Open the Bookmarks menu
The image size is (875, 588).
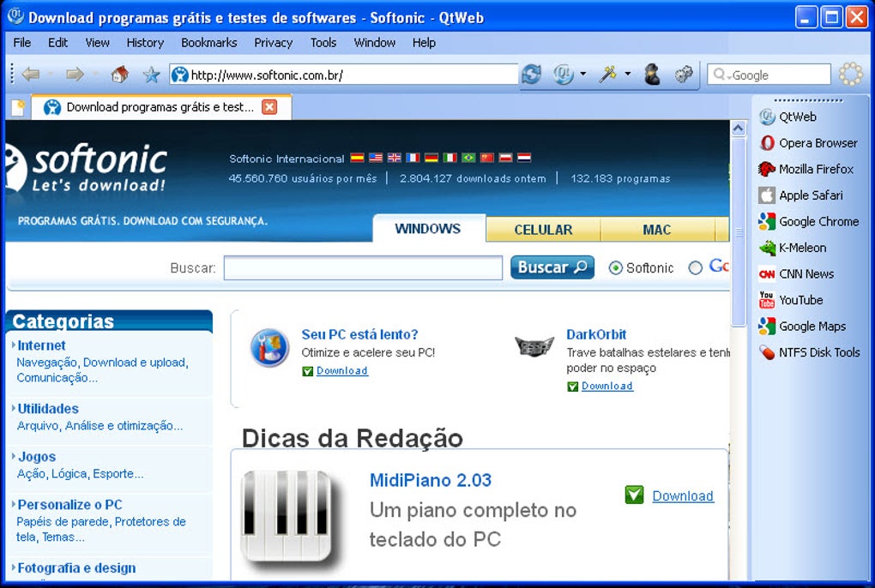(208, 43)
